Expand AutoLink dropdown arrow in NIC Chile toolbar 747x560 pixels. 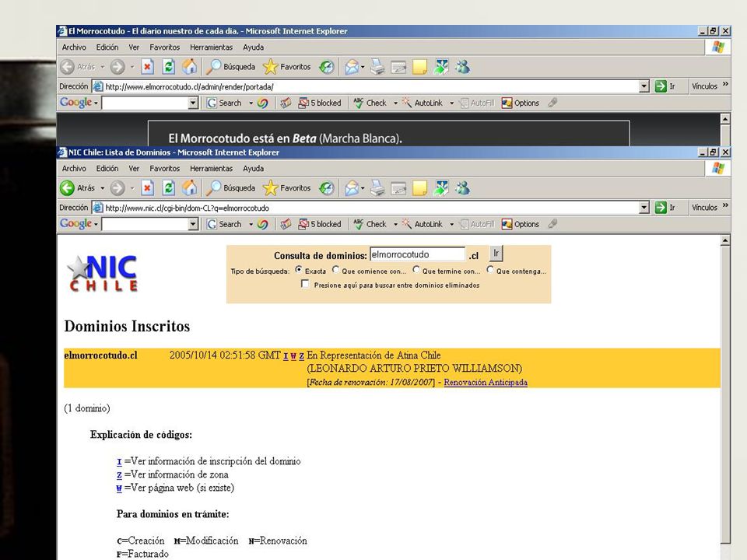(451, 224)
